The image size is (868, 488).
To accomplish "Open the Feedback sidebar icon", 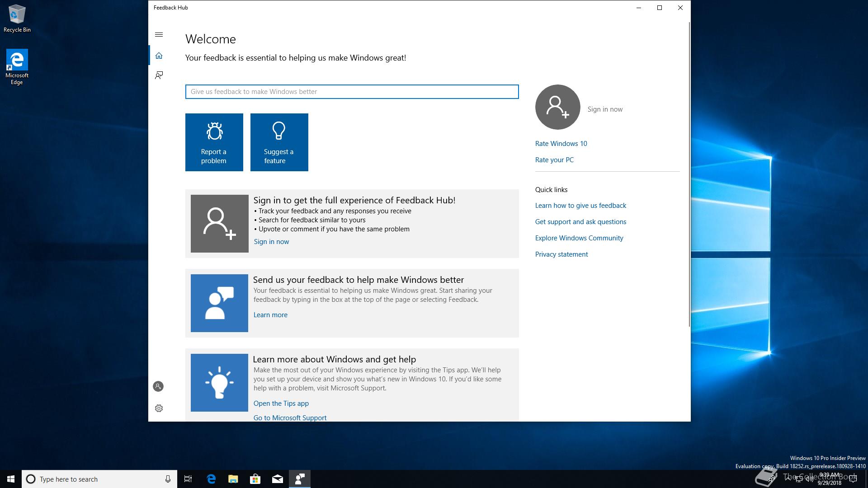I will [x=159, y=75].
